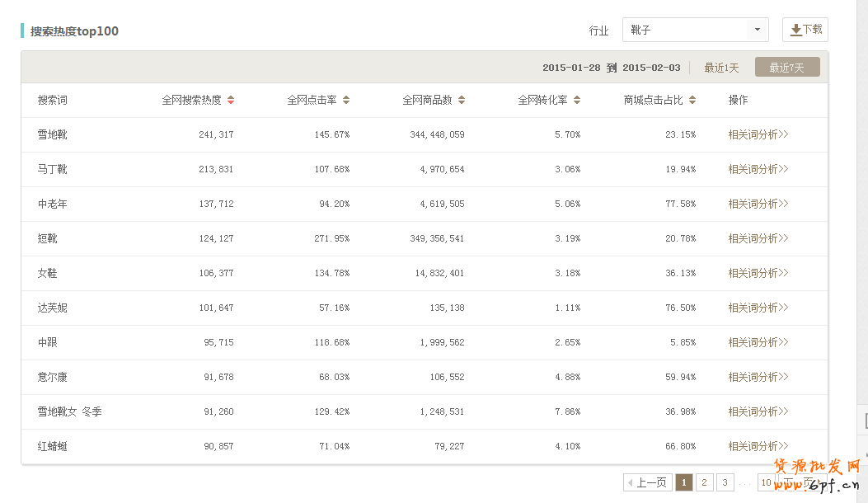Open the 行业 dropdown showing 靴子

[695, 30]
